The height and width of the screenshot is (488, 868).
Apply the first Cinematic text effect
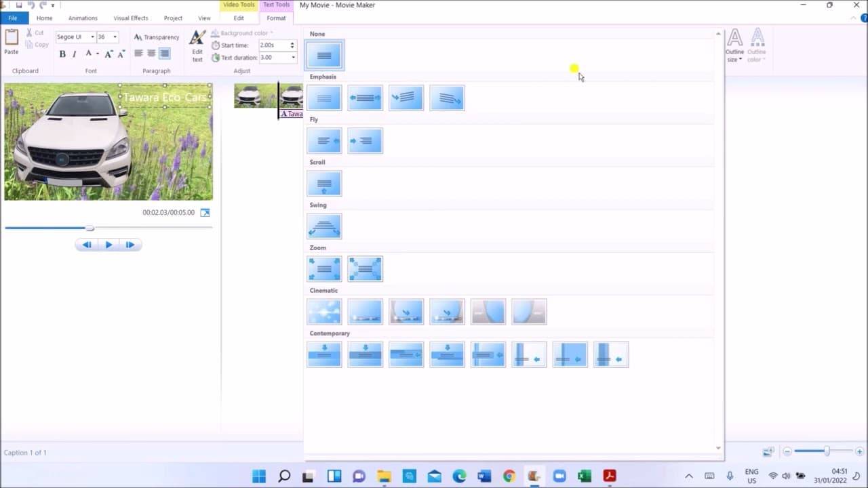[x=324, y=311]
